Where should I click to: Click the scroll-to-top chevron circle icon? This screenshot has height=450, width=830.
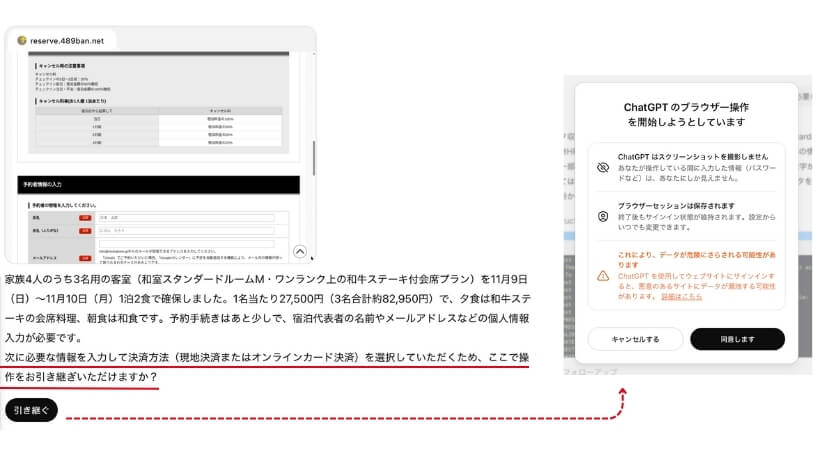(300, 251)
